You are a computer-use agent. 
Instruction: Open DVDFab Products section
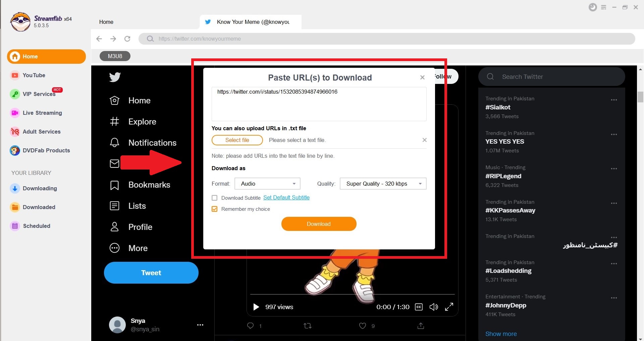coord(40,150)
